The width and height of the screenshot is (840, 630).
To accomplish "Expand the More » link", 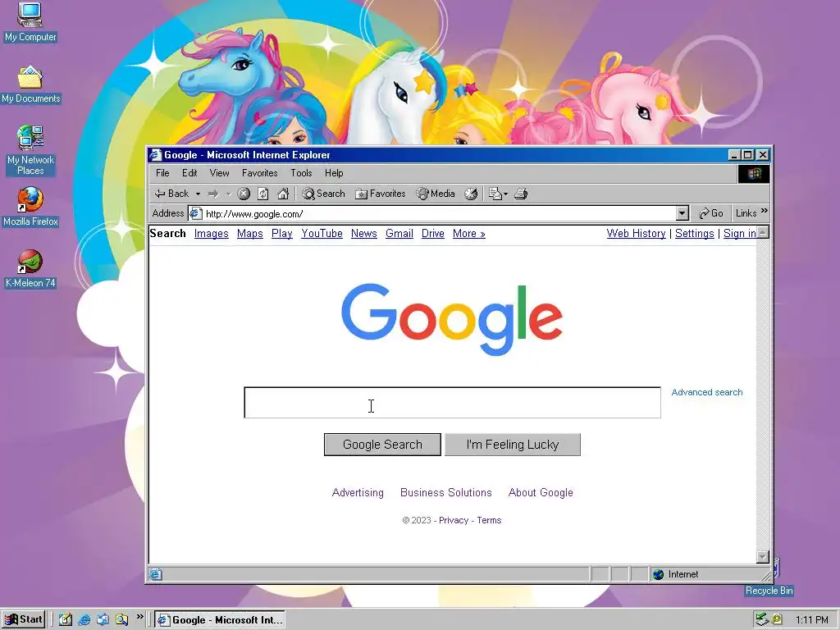I will (468, 234).
